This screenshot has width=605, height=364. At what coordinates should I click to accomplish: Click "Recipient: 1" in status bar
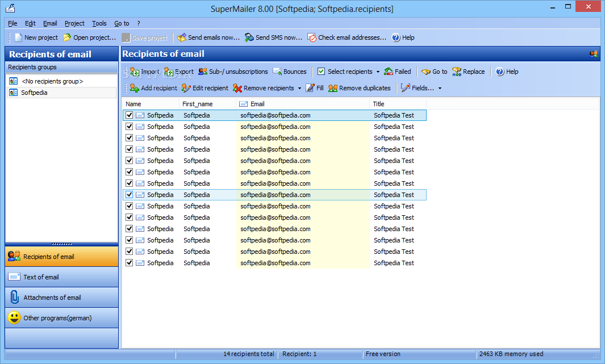point(299,354)
